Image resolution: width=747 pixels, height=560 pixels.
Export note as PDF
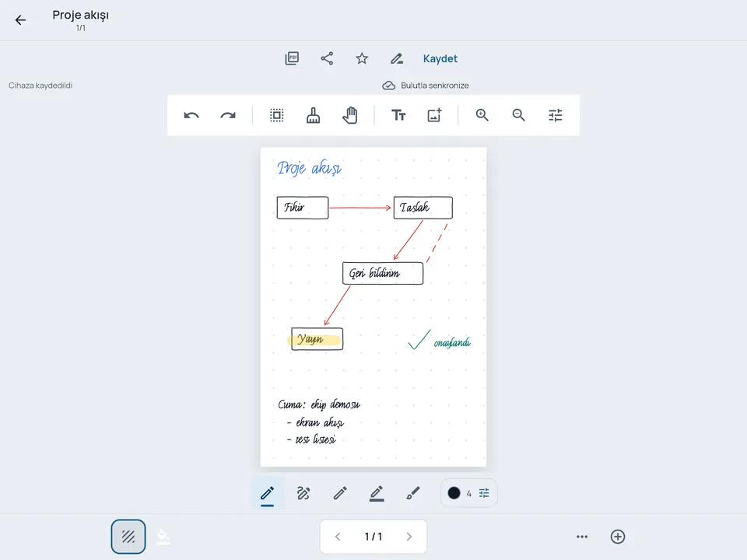point(292,58)
